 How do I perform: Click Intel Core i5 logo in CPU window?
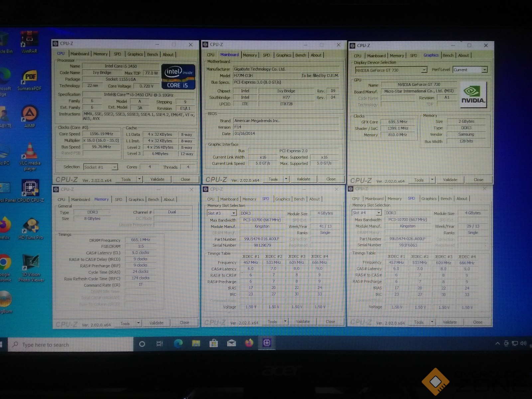click(178, 77)
